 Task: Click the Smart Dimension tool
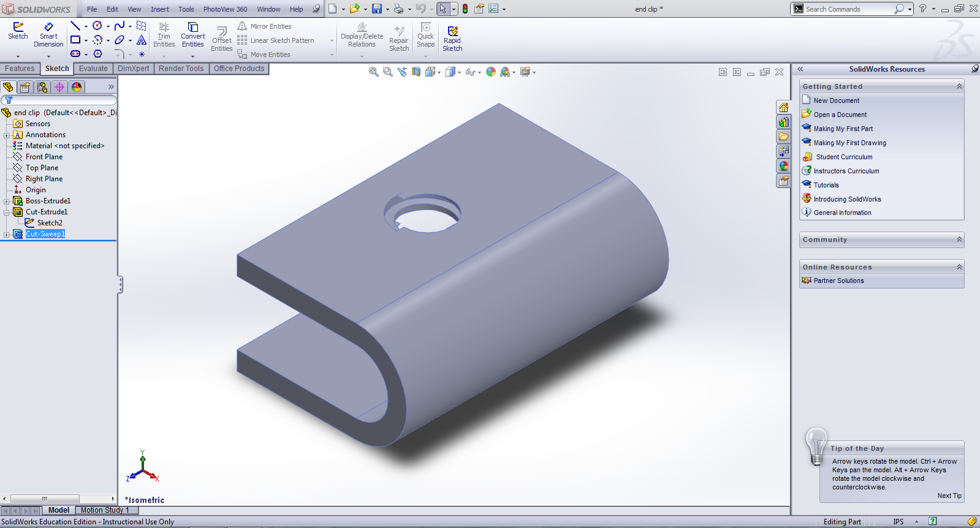48,35
